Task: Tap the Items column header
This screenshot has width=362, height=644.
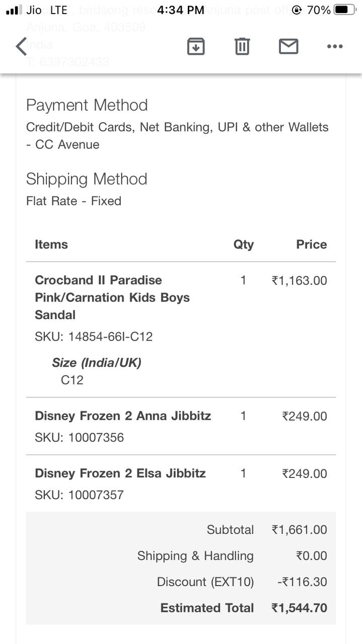Action: click(51, 245)
